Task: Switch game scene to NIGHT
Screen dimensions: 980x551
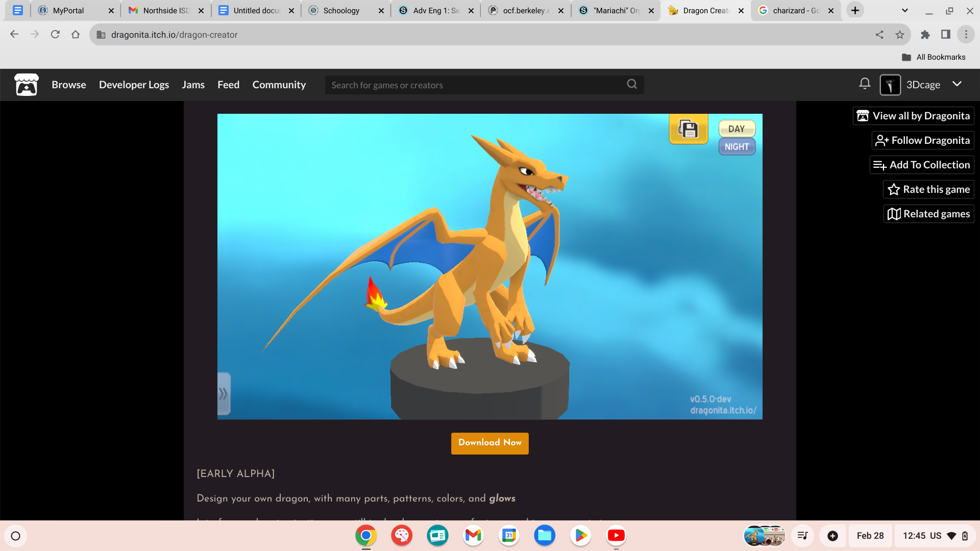Action: click(x=737, y=146)
